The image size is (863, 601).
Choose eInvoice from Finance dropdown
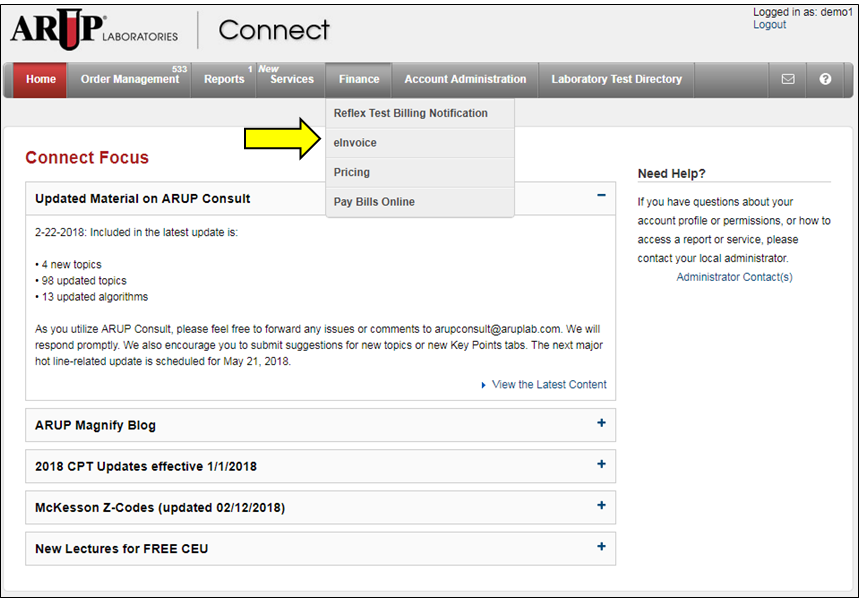click(x=420, y=143)
